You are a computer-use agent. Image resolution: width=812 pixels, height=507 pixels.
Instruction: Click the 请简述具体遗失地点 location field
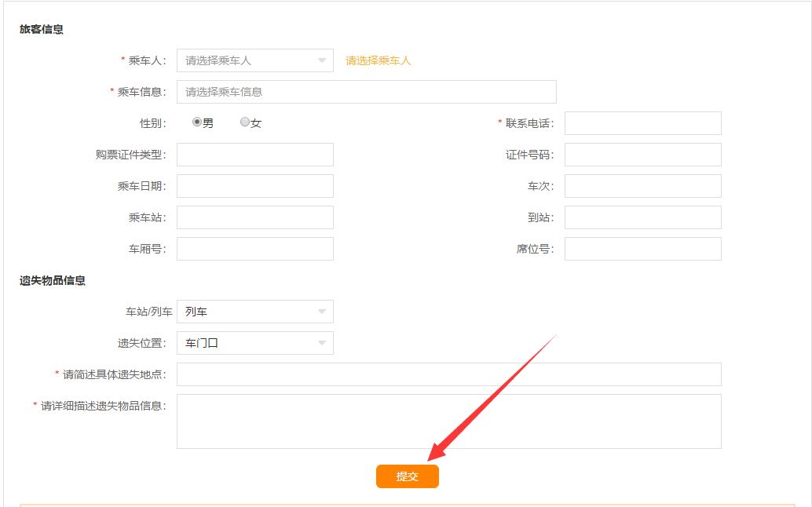[448, 374]
